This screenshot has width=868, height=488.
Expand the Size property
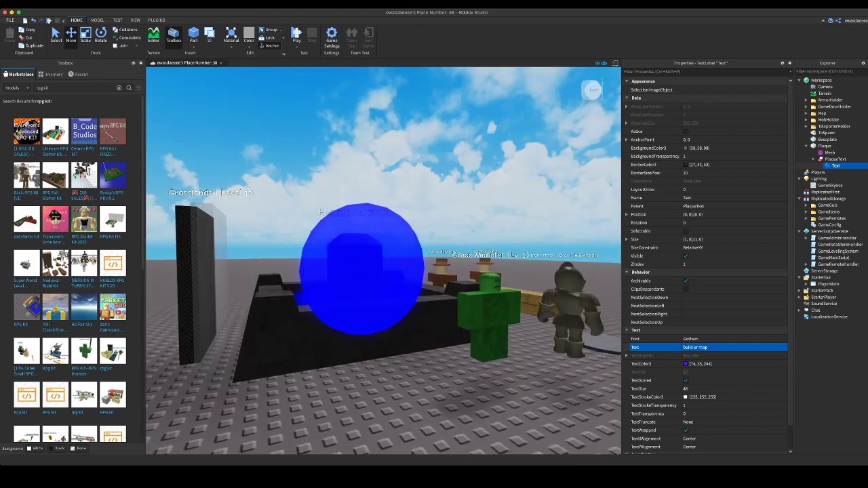coord(627,239)
